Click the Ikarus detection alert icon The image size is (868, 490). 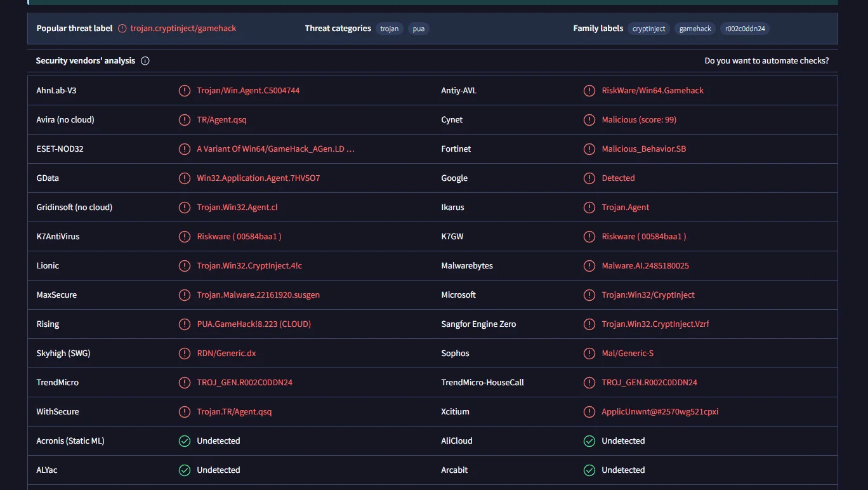click(589, 208)
